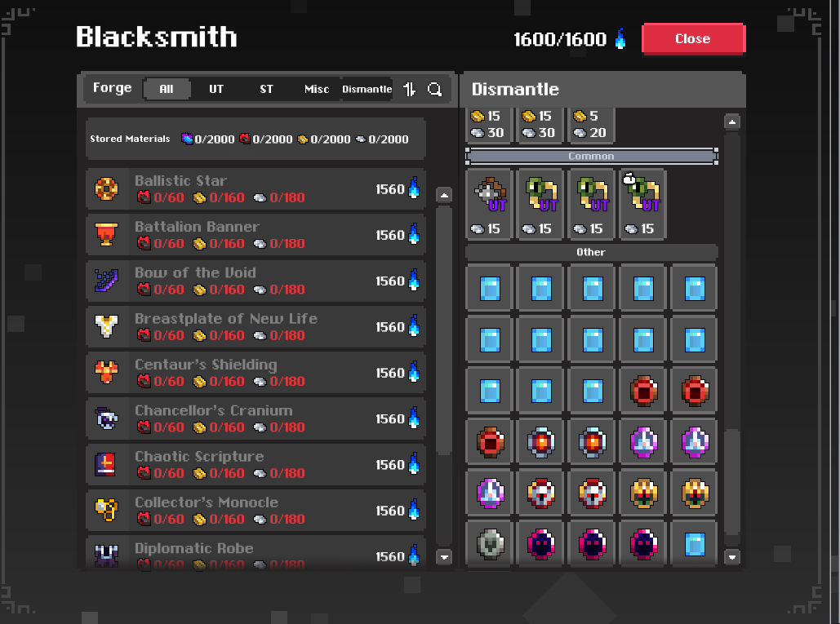This screenshot has width=840, height=624.
Task: Open the Battalion Banner recipe row
Action: (256, 235)
